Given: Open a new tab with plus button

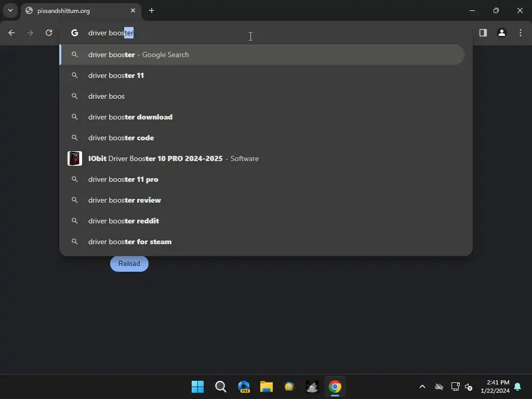Looking at the screenshot, I should click(x=152, y=10).
